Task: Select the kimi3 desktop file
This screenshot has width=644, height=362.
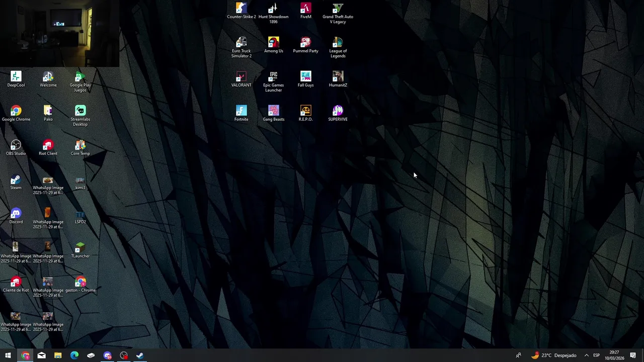Action: [x=80, y=182]
